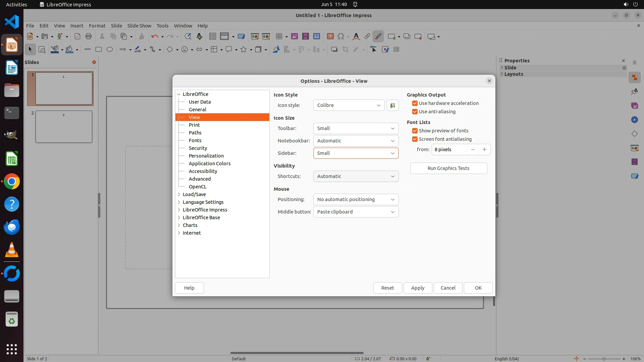Screen dimensions: 644x362
Task: Click the Apply button
Action: pyautogui.click(x=418, y=288)
